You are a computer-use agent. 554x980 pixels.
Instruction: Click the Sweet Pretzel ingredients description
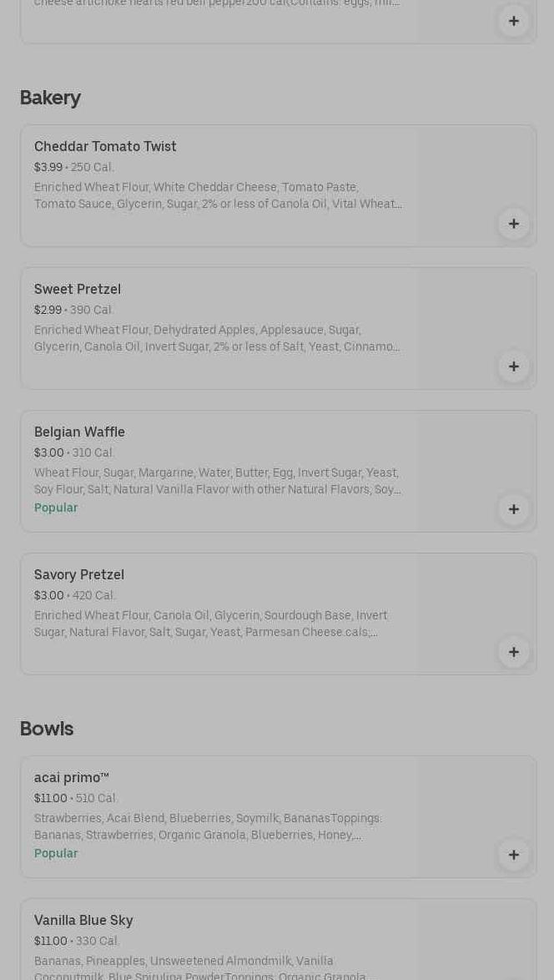point(217,338)
